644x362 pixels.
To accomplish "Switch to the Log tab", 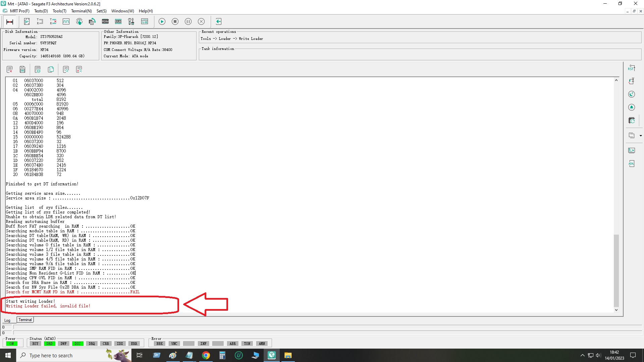I will (7, 321).
